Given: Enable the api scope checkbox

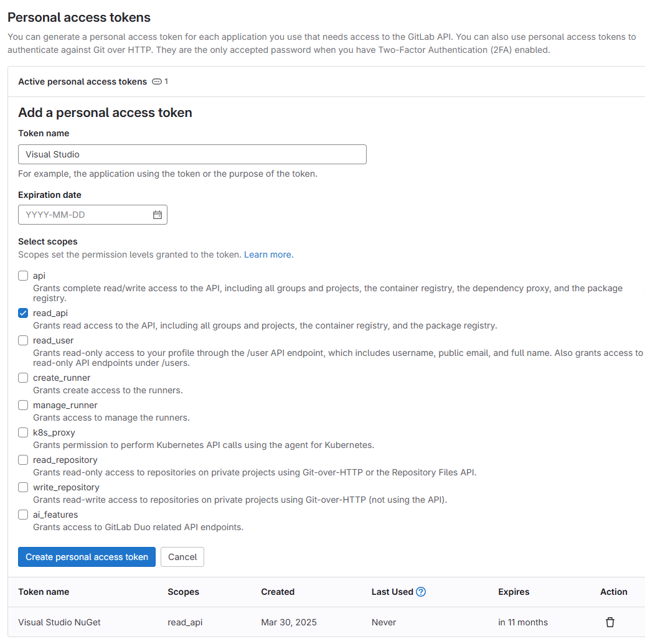Looking at the screenshot, I should 22,276.
